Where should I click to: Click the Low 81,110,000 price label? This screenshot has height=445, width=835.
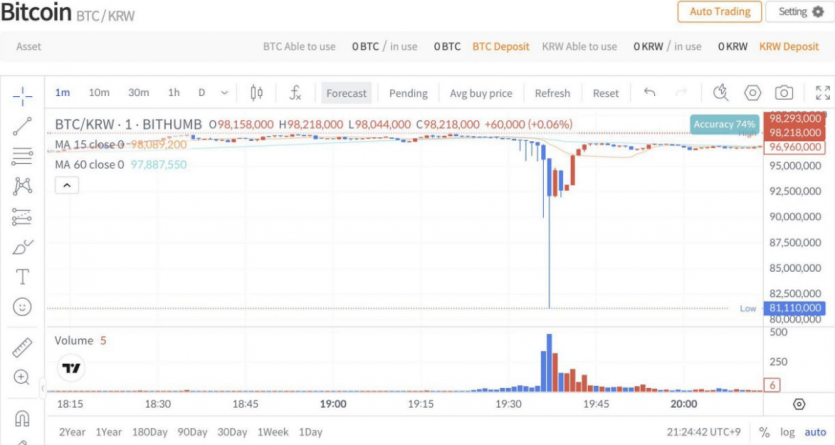click(x=794, y=308)
